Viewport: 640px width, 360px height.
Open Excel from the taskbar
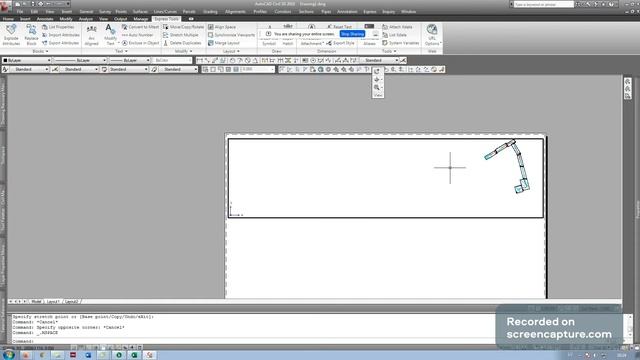[x=134, y=355]
